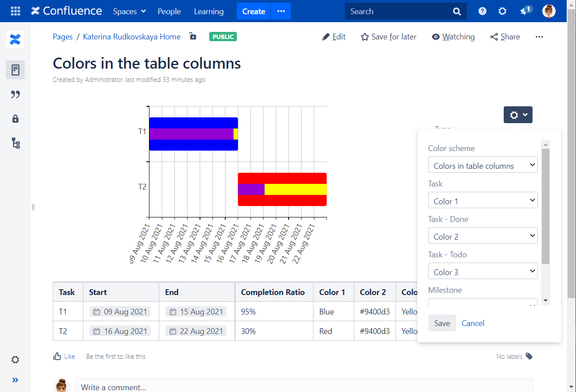Open the help question mark menu
The width and height of the screenshot is (576, 392).
click(x=482, y=11)
